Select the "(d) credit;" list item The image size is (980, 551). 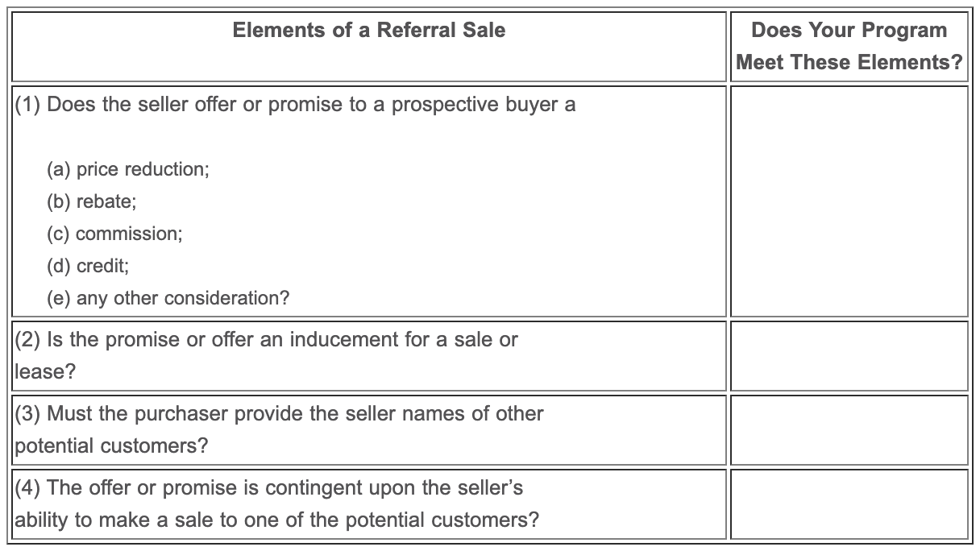click(x=87, y=266)
